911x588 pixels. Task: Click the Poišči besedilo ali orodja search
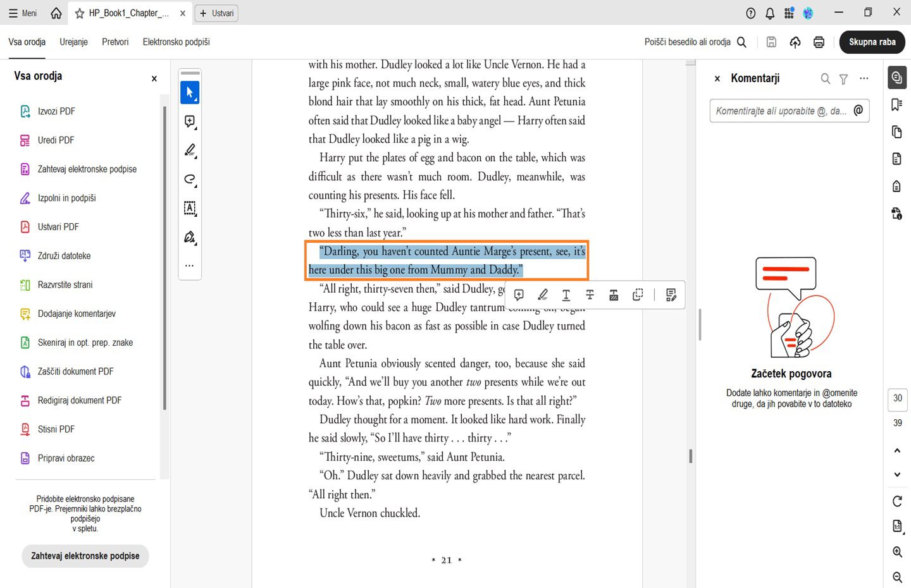tap(695, 42)
